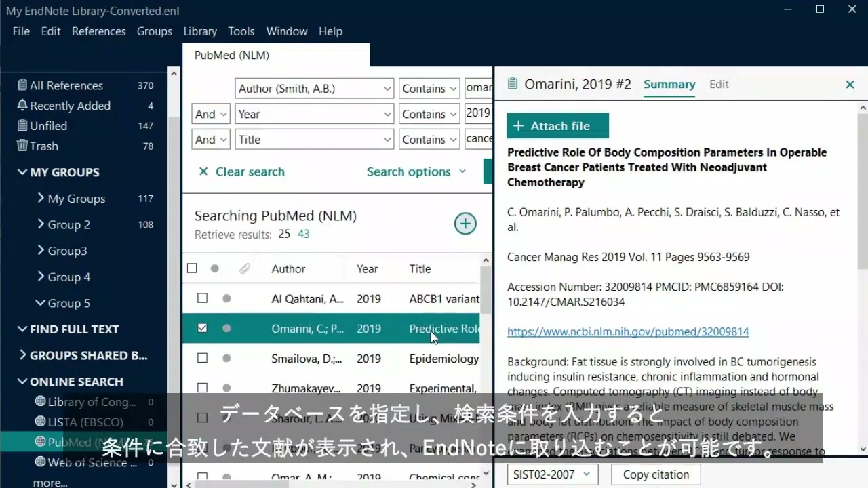Image resolution: width=868 pixels, height=488 pixels.
Task: Check the Al Qahtani reference checkbox
Action: coord(202,298)
